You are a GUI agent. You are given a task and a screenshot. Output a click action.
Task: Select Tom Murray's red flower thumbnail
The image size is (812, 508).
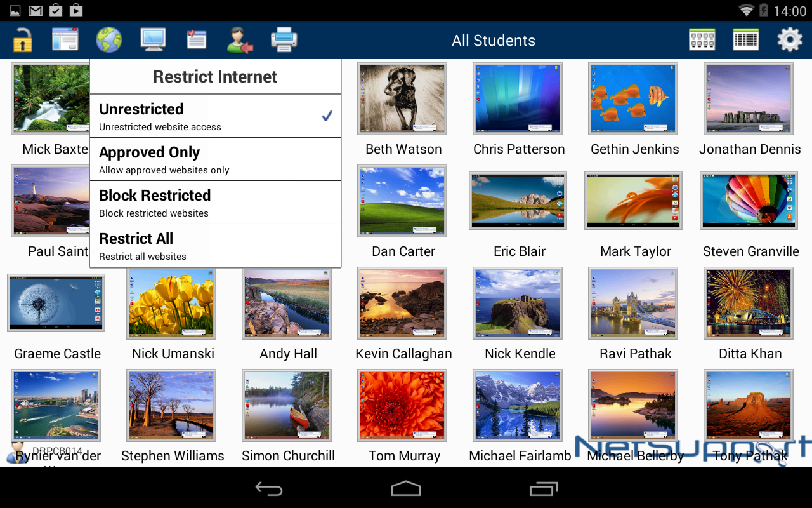tap(402, 405)
